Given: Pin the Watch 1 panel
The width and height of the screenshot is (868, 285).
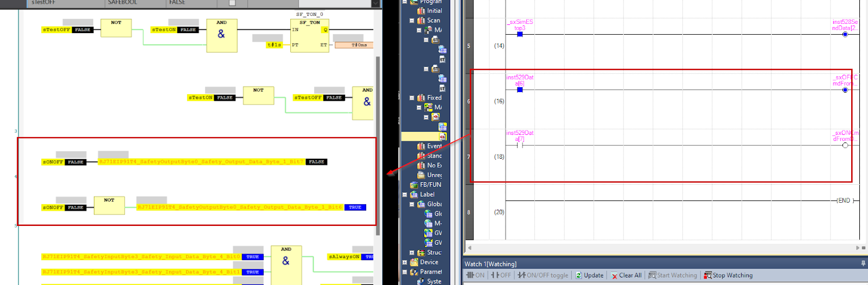Looking at the screenshot, I should [863, 263].
